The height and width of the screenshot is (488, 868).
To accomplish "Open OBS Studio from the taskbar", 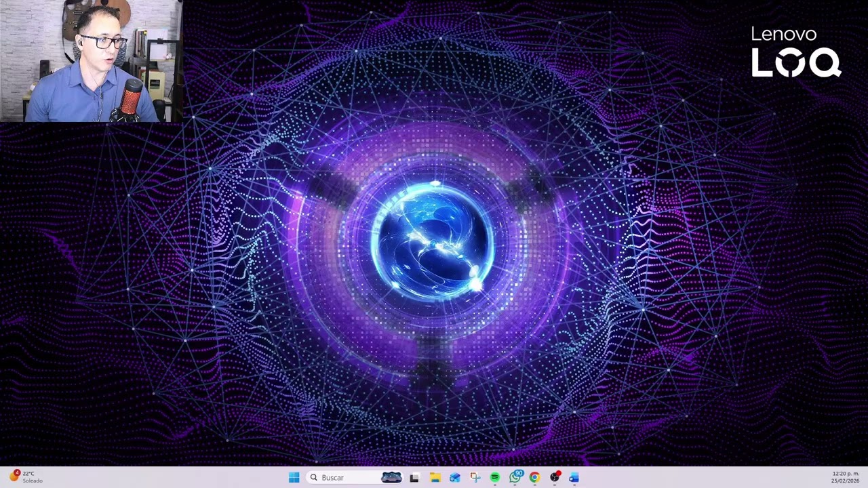I will pyautogui.click(x=555, y=478).
